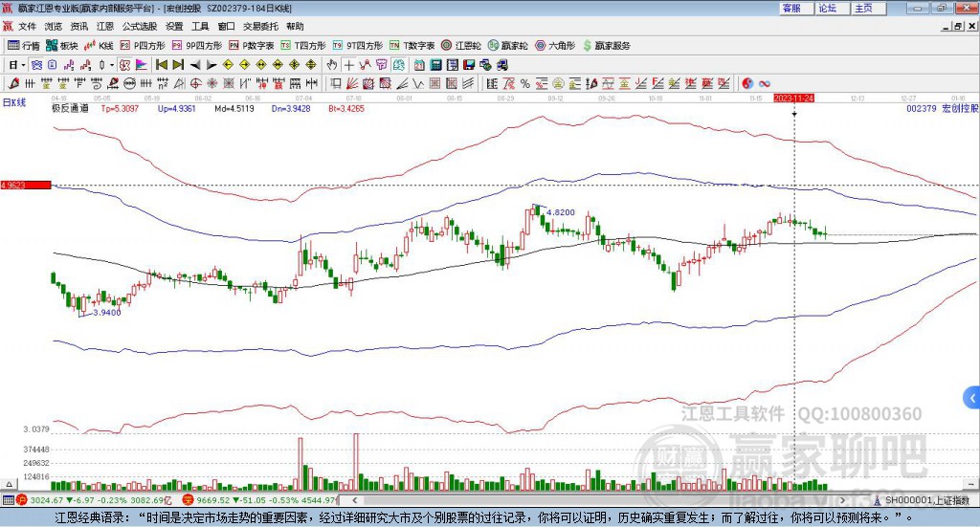This screenshot has width=980, height=527.
Task: Click the black right arrow icon
Action: coord(212,65)
